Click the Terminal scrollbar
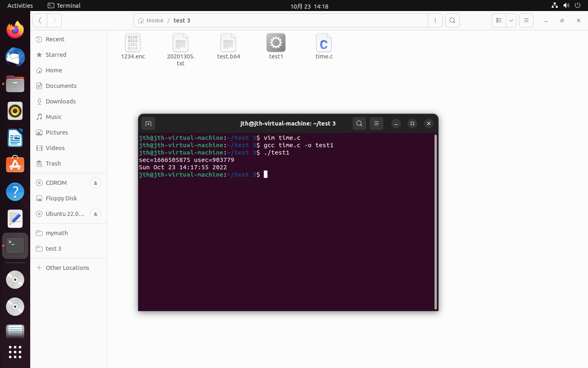 point(436,222)
